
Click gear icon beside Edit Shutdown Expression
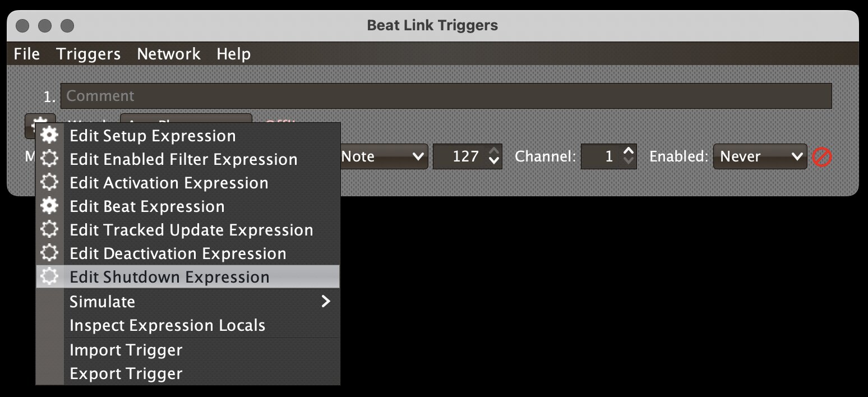click(x=50, y=277)
